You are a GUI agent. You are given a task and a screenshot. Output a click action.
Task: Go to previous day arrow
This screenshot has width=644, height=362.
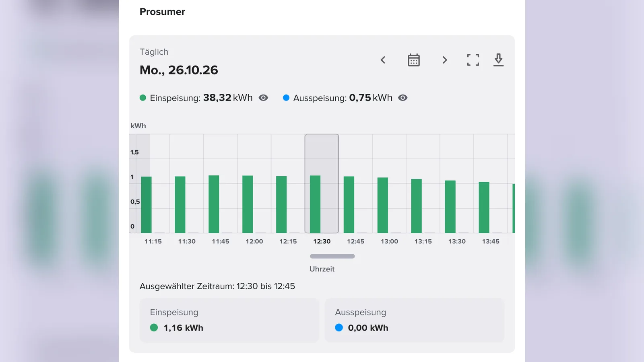pos(383,60)
